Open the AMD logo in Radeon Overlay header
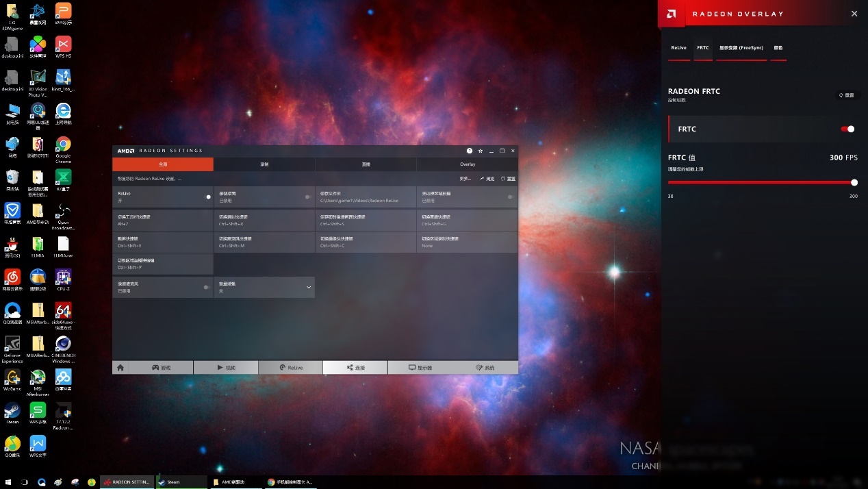 671,14
